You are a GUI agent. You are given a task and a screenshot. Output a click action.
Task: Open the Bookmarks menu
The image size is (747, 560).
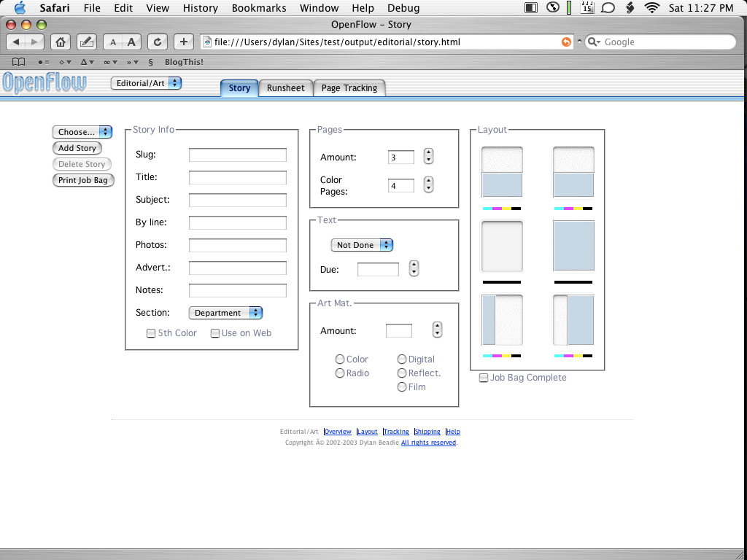(x=258, y=8)
